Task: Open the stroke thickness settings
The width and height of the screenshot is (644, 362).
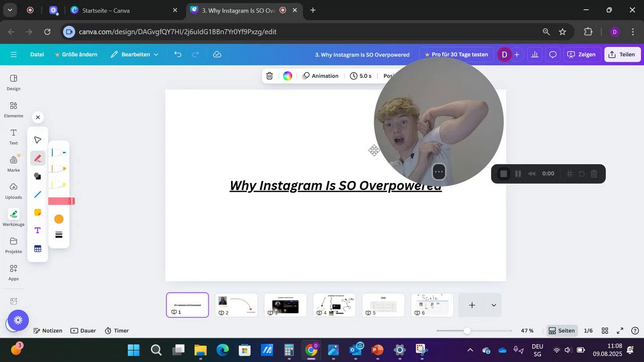Action: pyautogui.click(x=59, y=235)
